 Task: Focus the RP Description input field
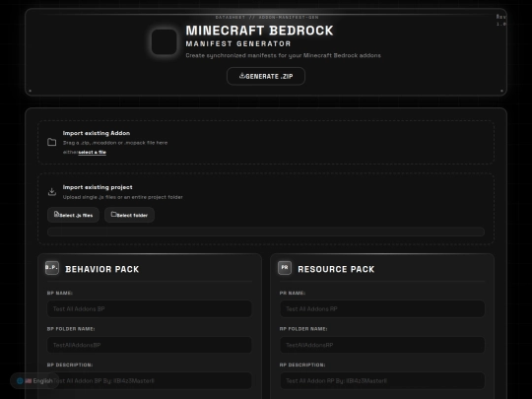coord(382,380)
